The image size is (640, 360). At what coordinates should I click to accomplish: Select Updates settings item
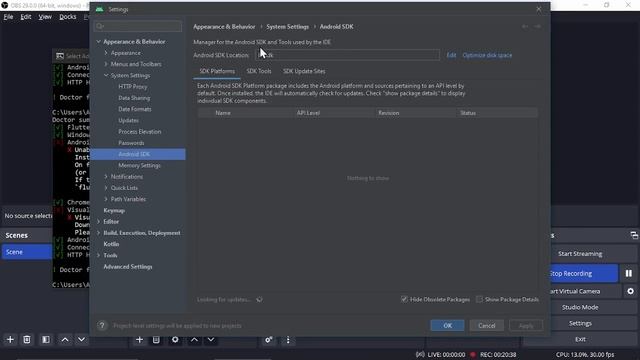point(128,120)
